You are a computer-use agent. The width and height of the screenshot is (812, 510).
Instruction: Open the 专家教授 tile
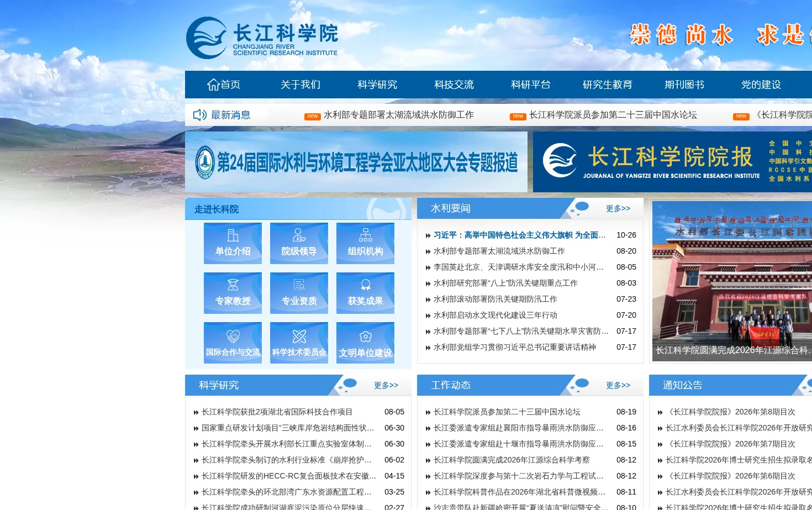(233, 293)
